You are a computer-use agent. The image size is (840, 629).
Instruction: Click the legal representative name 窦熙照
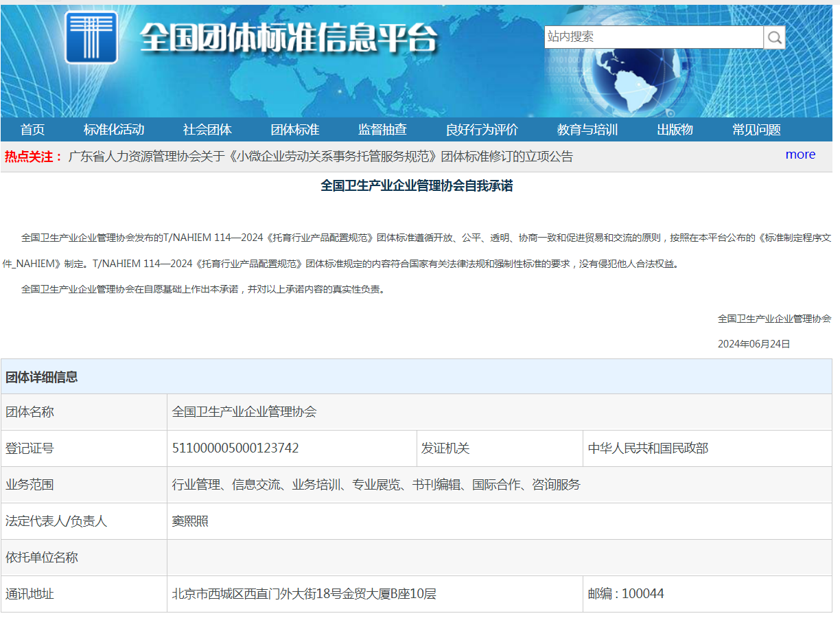click(x=190, y=521)
